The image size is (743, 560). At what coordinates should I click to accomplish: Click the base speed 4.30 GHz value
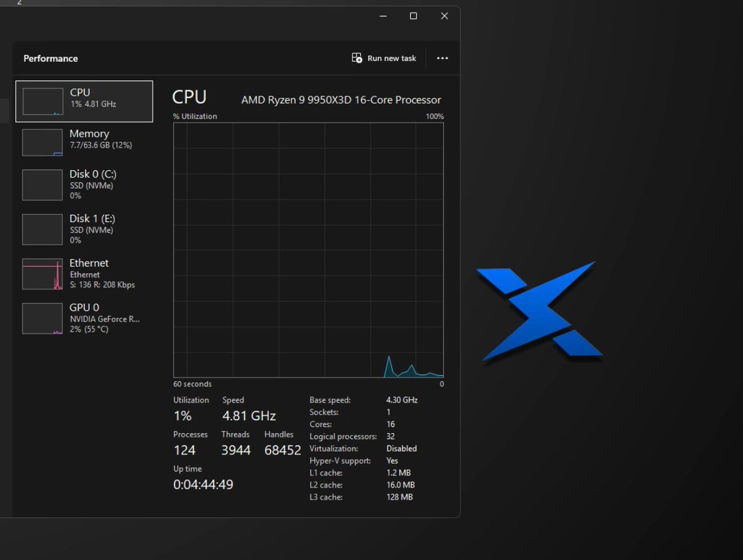click(x=402, y=400)
